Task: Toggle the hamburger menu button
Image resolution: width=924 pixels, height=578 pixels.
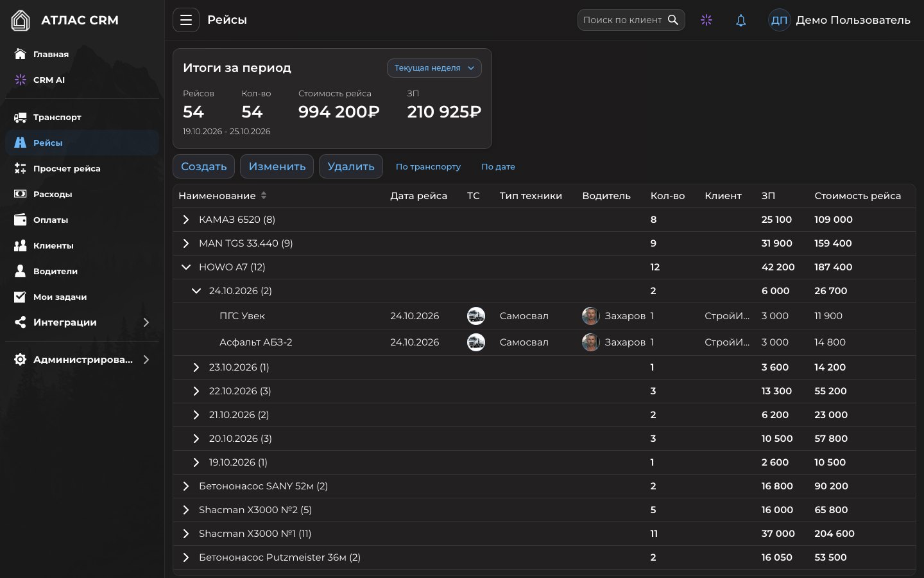Action: point(186,20)
